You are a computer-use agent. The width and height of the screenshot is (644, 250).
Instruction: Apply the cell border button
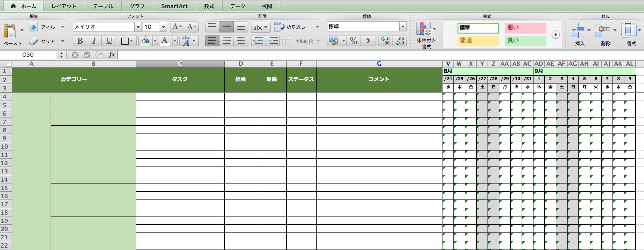(x=125, y=41)
